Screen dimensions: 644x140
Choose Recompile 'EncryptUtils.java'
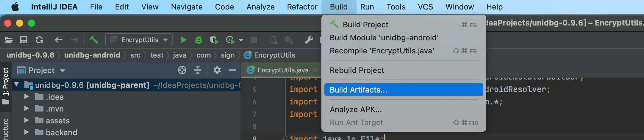404,51
